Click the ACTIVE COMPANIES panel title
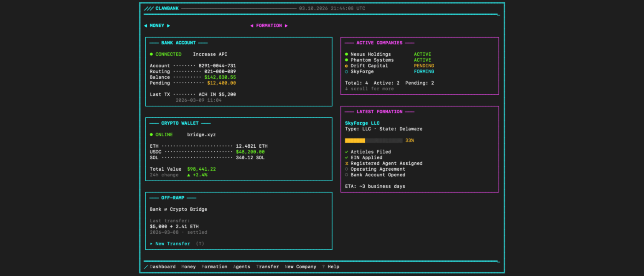This screenshot has width=644, height=276. click(x=379, y=43)
